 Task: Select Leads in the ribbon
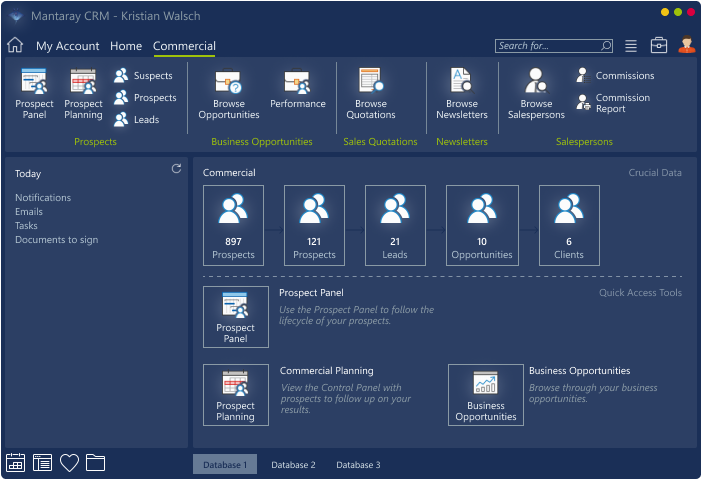[137, 120]
